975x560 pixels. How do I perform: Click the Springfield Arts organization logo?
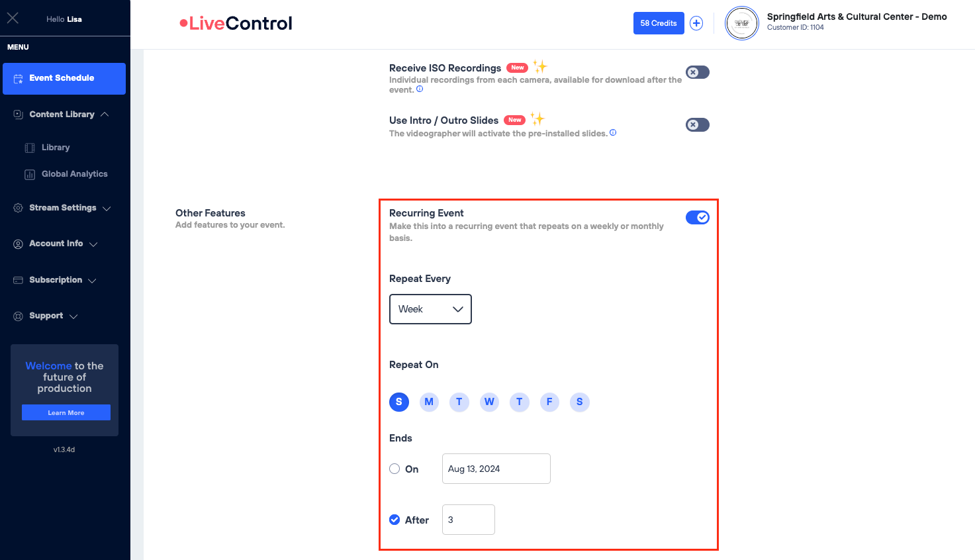click(x=742, y=23)
